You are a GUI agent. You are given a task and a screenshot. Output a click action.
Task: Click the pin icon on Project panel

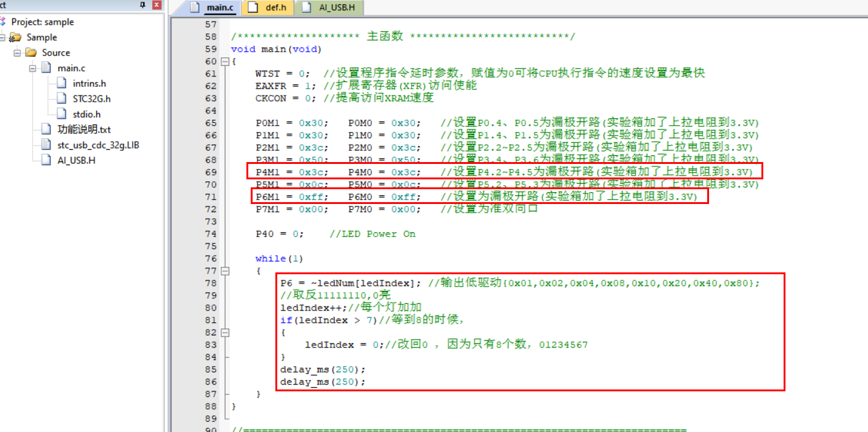pyautogui.click(x=143, y=6)
